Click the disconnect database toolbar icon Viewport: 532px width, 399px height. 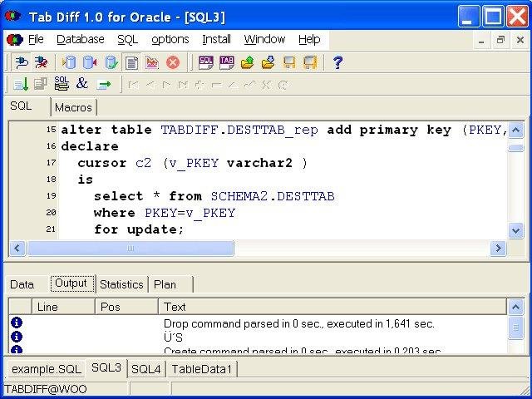pos(41,62)
